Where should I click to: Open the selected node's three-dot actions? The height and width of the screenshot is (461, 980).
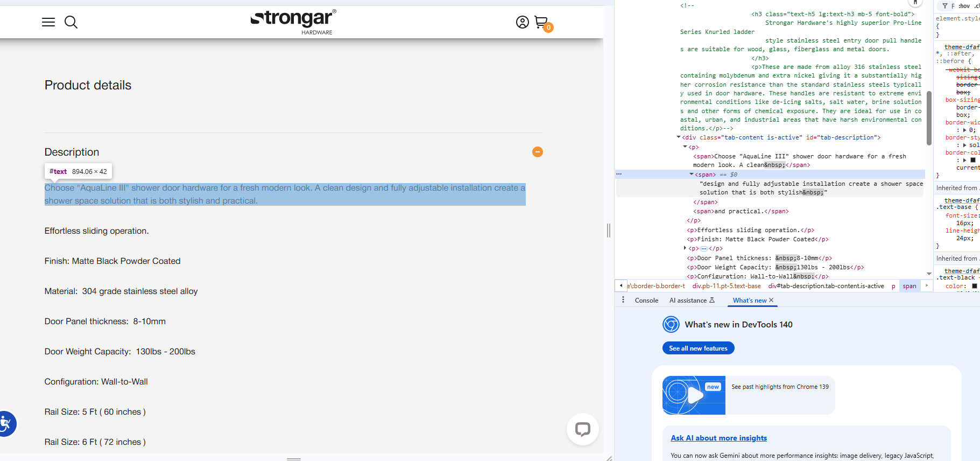point(619,174)
